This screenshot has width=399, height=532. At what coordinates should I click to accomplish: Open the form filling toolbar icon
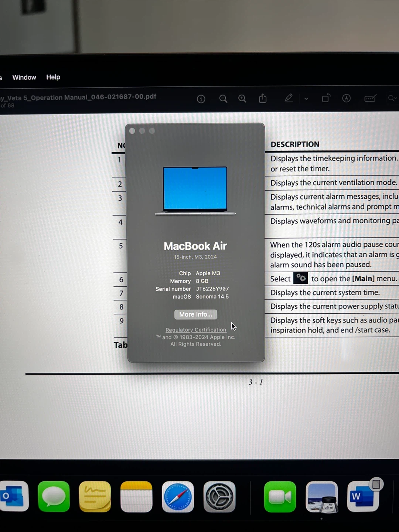370,98
